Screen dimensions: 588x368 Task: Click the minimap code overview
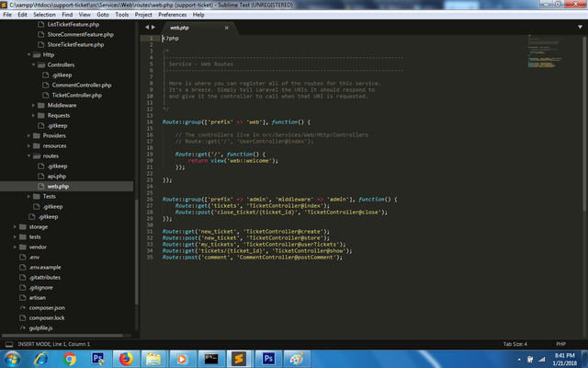[x=545, y=52]
